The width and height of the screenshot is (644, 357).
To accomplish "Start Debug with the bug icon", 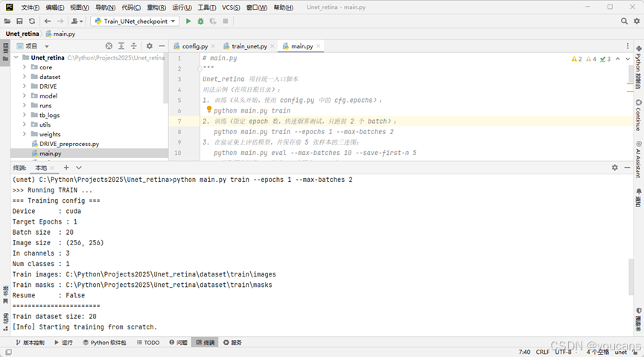I will (x=200, y=21).
